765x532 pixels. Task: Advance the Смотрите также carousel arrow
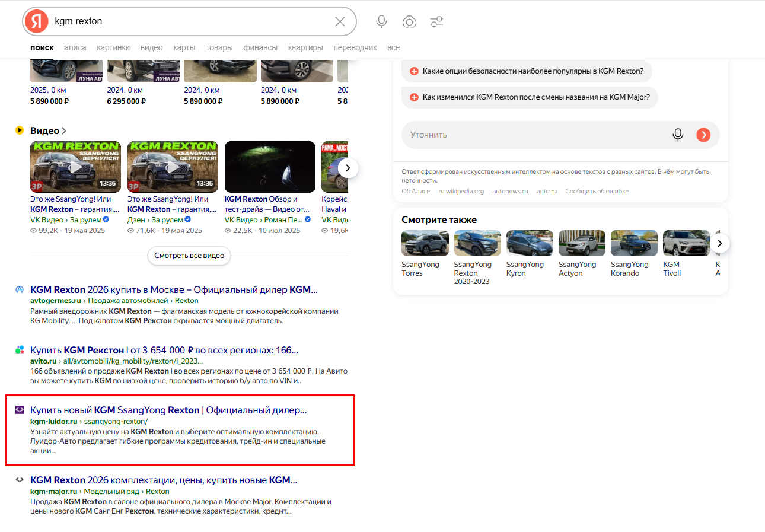pos(719,243)
